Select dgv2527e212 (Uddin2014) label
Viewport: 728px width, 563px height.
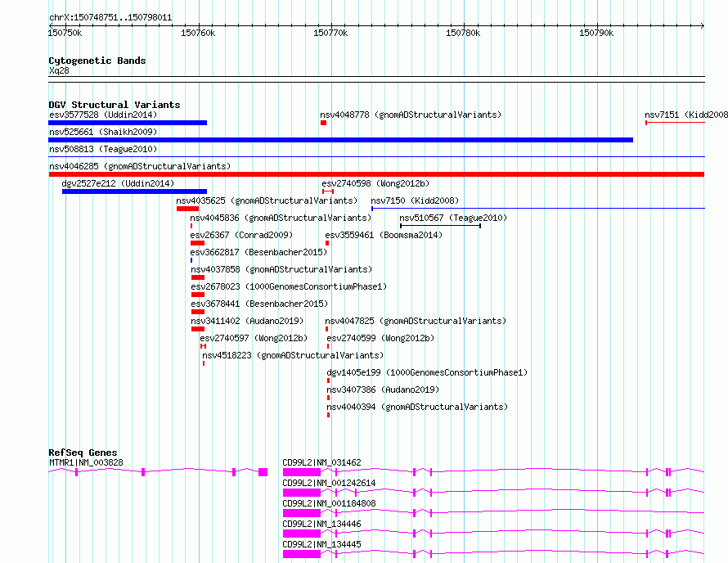coord(118,183)
